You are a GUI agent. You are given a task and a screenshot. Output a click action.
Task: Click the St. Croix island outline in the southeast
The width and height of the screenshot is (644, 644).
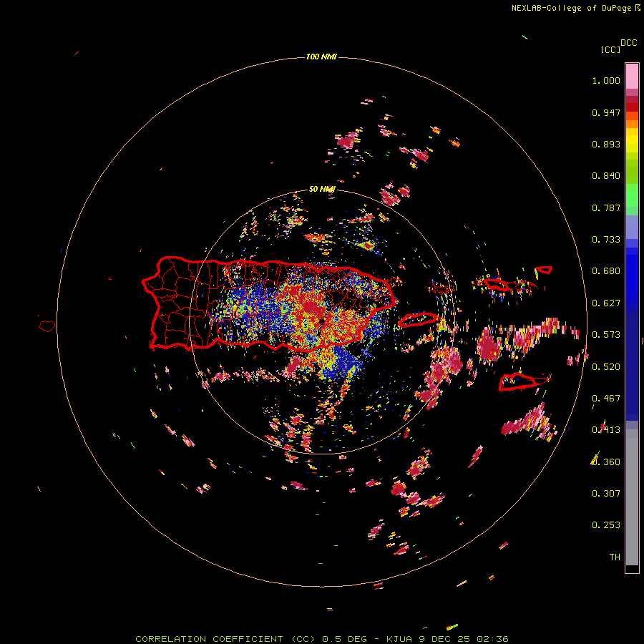click(518, 382)
